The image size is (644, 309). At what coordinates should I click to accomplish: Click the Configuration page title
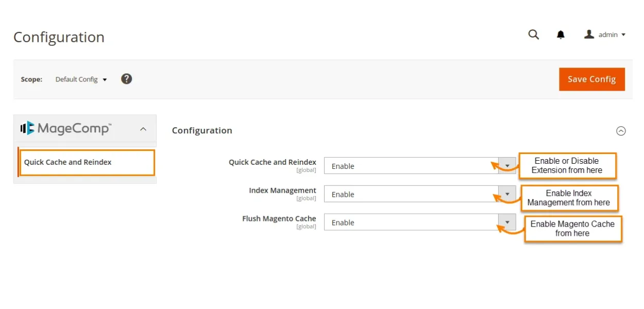[x=59, y=37]
